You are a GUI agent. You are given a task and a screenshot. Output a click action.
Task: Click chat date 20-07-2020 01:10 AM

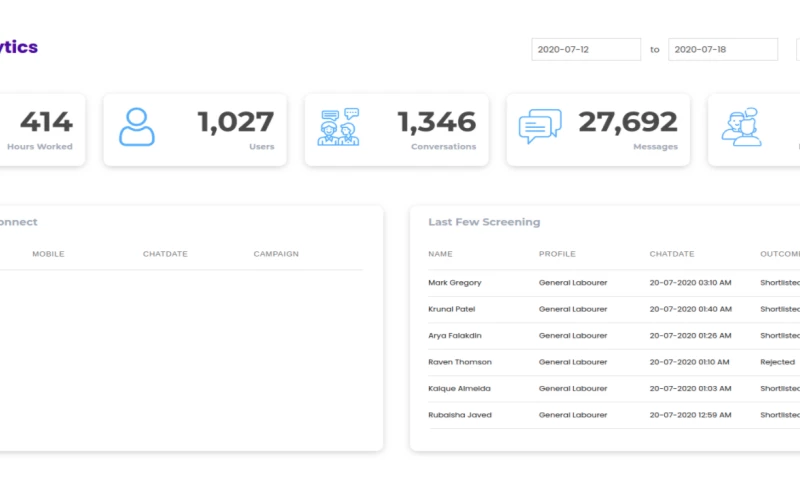[x=689, y=362]
